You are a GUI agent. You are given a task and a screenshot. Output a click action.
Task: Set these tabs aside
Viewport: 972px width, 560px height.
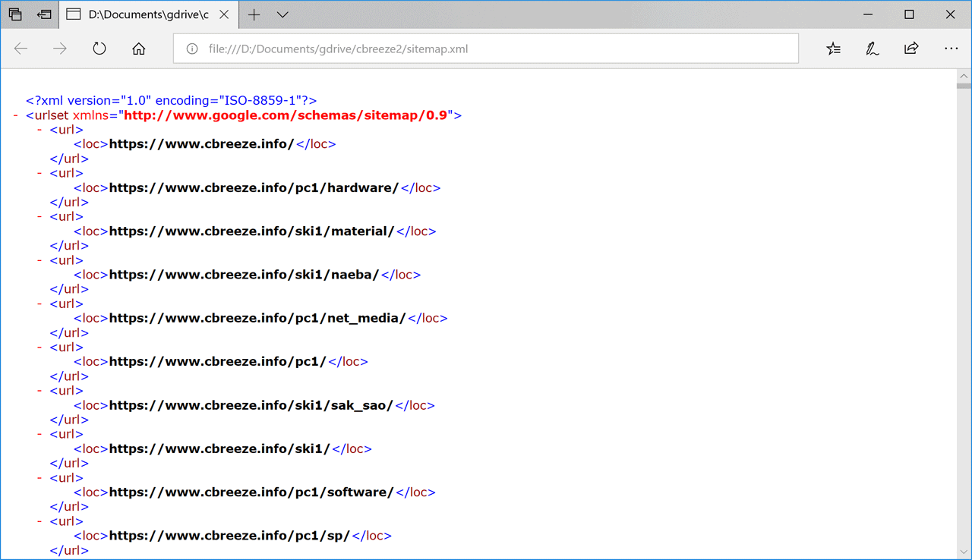pyautogui.click(x=45, y=14)
